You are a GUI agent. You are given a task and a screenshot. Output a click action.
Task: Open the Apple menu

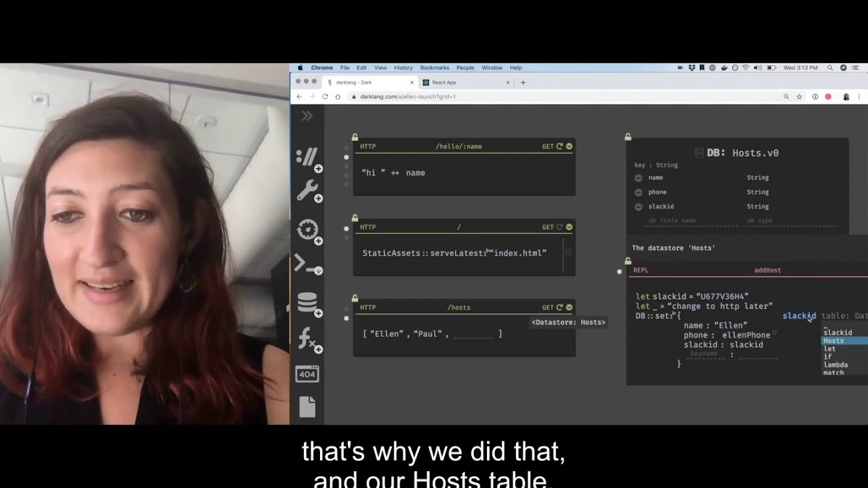(300, 68)
